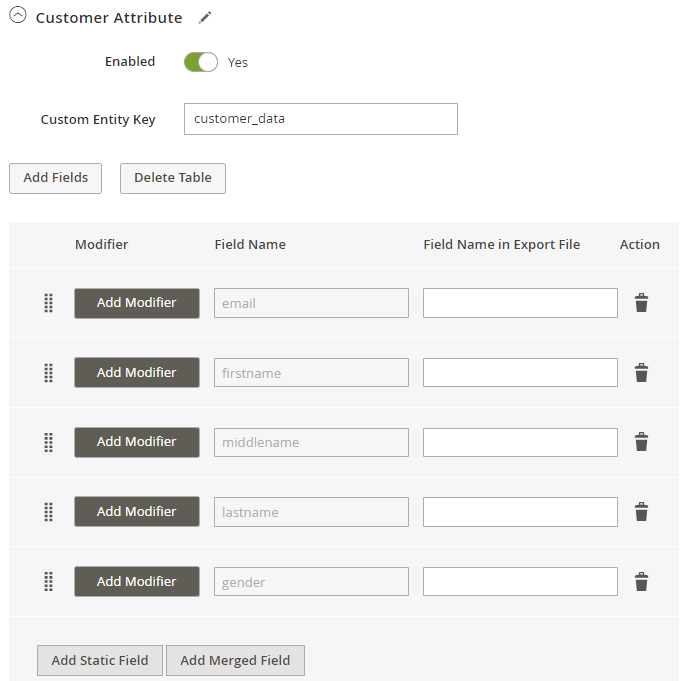Click Add Fields button

pyautogui.click(x=55, y=178)
